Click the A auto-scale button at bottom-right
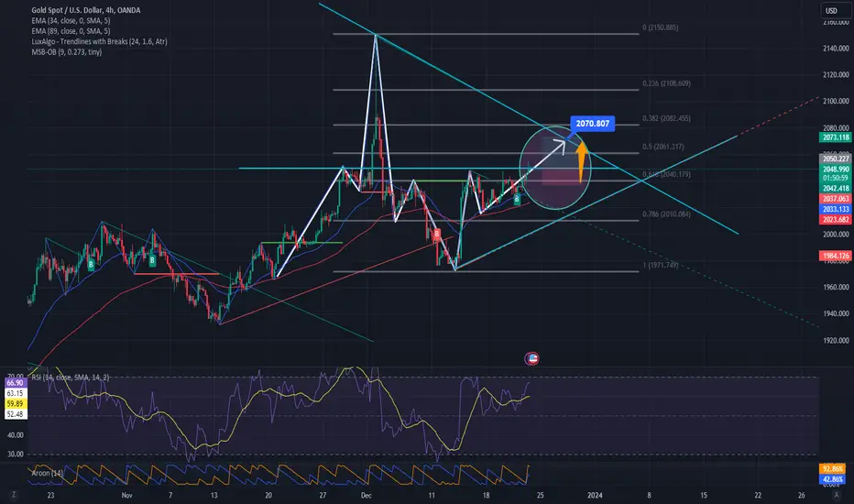 click(x=836, y=495)
